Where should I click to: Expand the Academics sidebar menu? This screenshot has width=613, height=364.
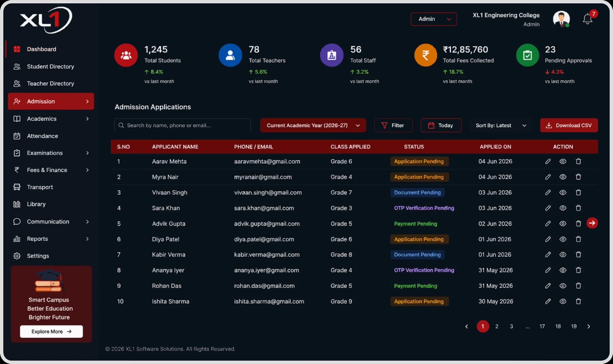[51, 119]
